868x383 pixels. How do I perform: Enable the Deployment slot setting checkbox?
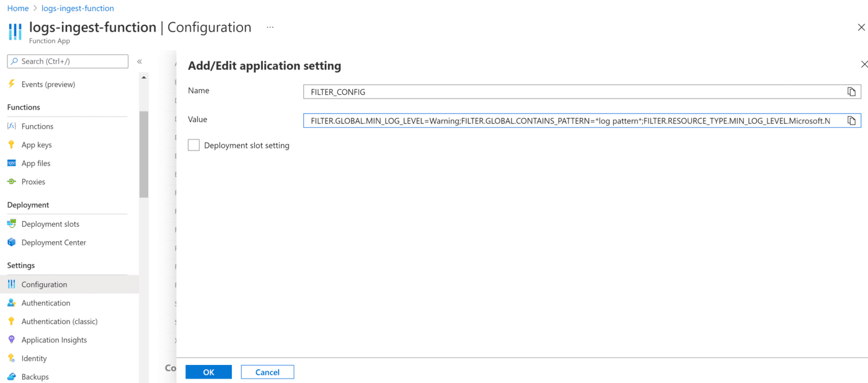coord(193,144)
